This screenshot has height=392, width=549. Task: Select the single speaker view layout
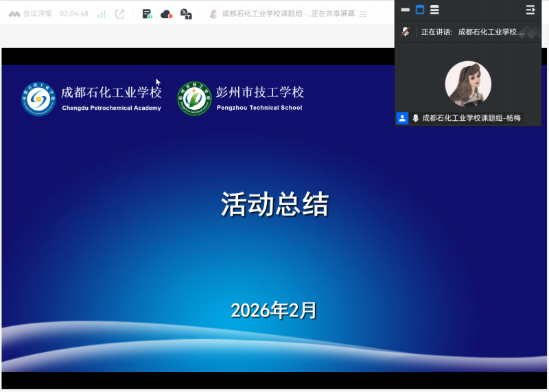[420, 10]
